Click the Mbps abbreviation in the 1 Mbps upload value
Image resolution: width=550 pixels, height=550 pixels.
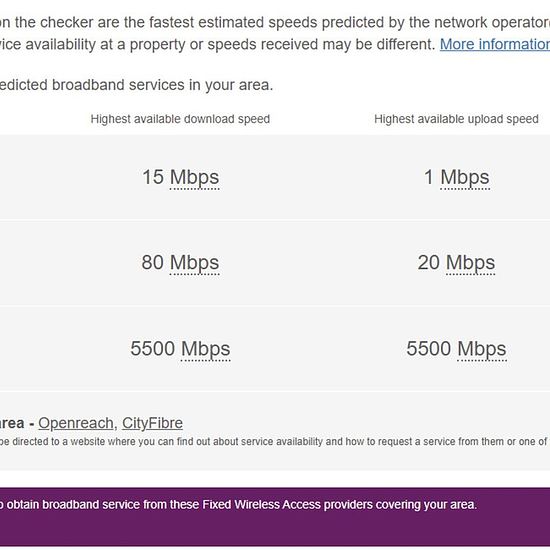(465, 177)
